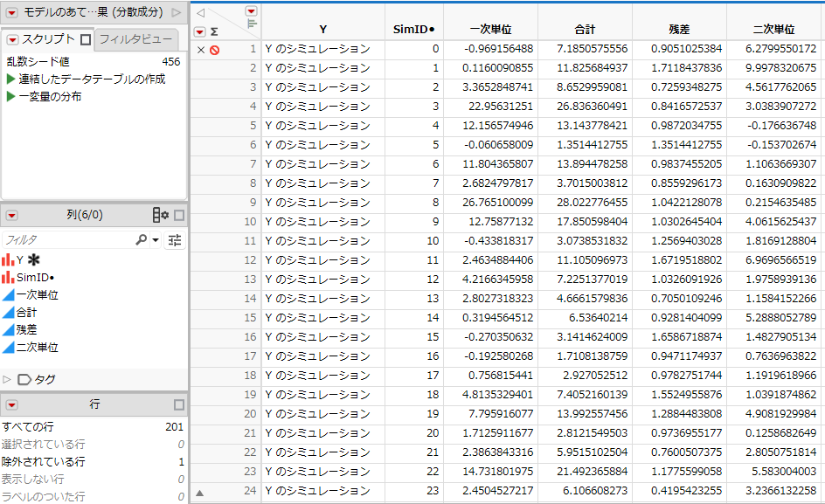Select row number 5

[x=253, y=126]
